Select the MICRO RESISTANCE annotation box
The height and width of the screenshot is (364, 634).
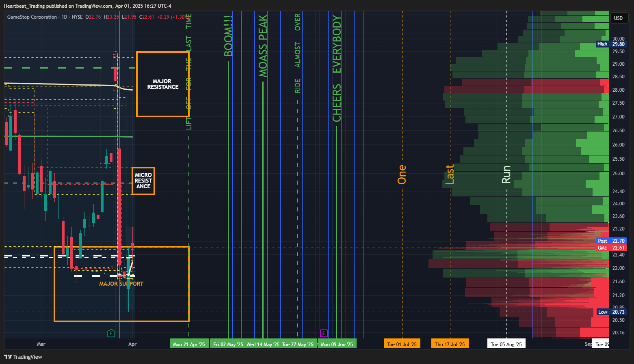pyautogui.click(x=143, y=181)
